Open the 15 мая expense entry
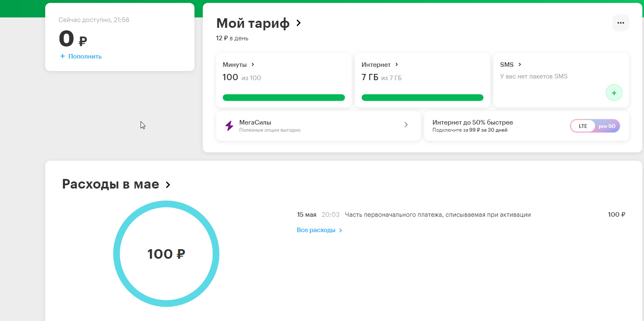Viewport: 644px width, 321px height. (x=461, y=215)
